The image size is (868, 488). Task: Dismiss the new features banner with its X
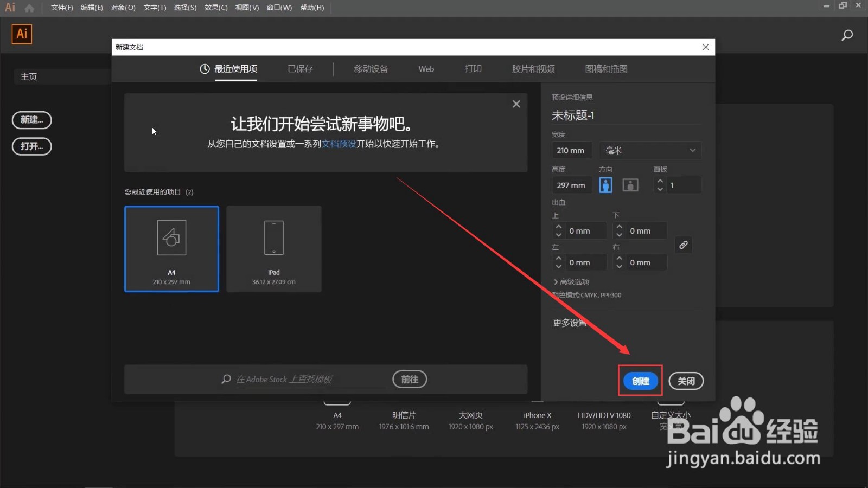pyautogui.click(x=516, y=104)
